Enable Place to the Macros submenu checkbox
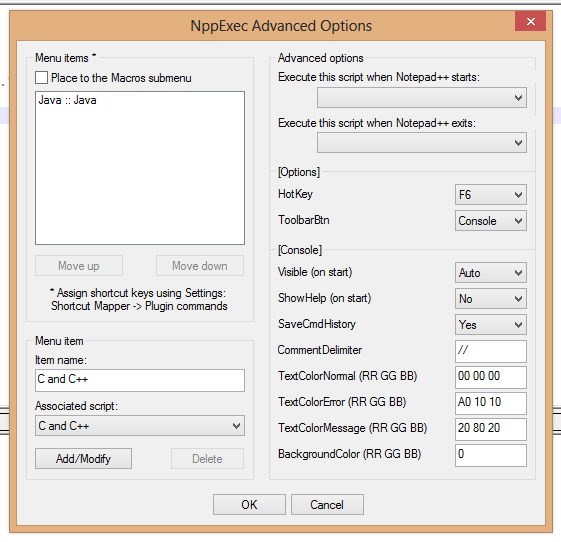Viewport: 561px width, 542px height. tap(42, 78)
